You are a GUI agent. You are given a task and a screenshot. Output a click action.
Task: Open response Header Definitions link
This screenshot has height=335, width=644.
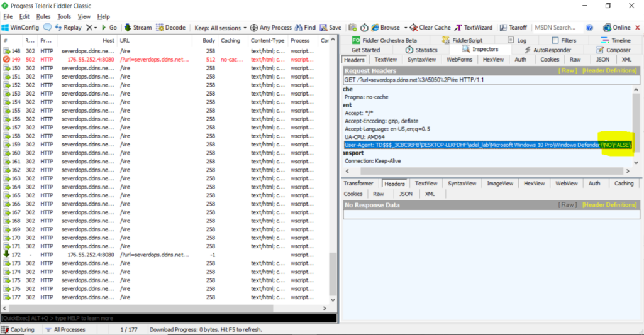tap(609, 205)
